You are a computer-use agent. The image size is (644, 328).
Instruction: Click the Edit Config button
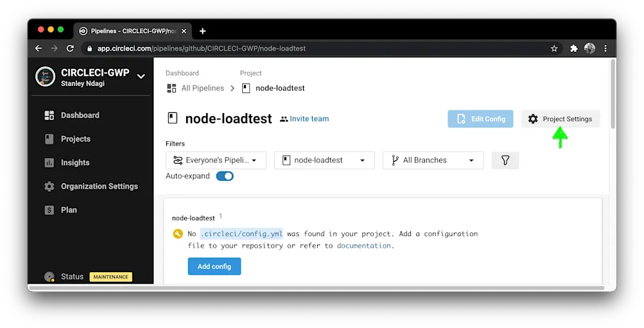point(480,119)
